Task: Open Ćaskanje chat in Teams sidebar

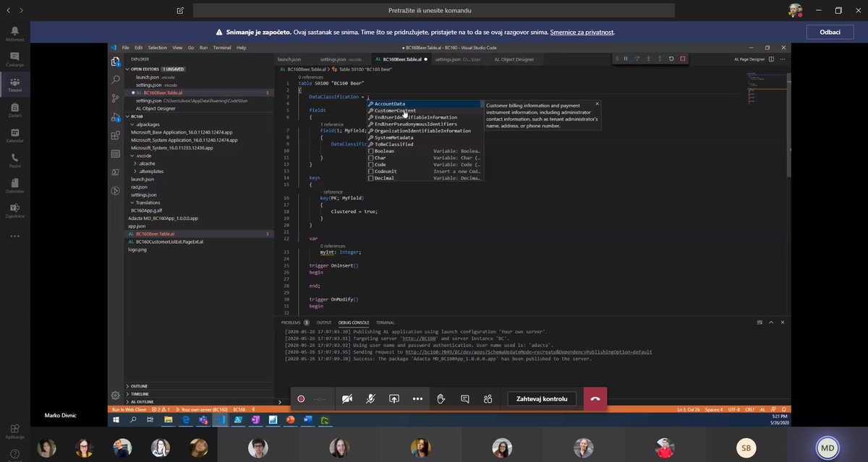Action: pyautogui.click(x=14, y=59)
